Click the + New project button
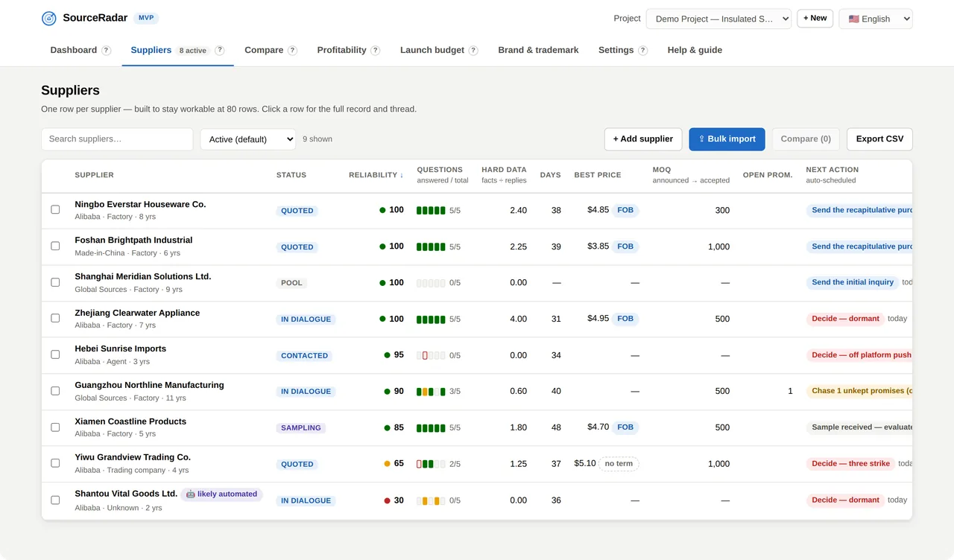 (x=815, y=18)
